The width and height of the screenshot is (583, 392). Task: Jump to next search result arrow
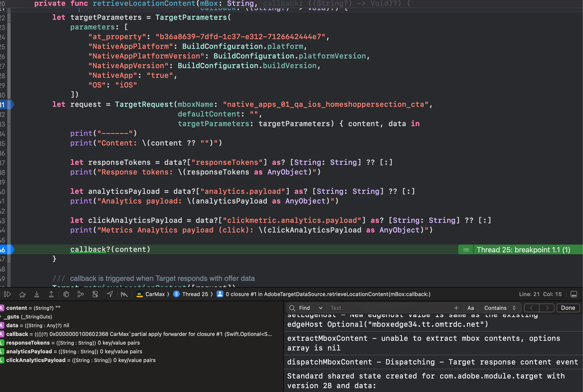pos(547,308)
